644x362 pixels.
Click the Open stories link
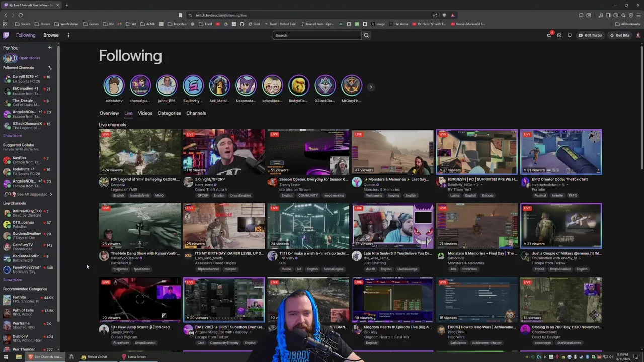[30, 58]
